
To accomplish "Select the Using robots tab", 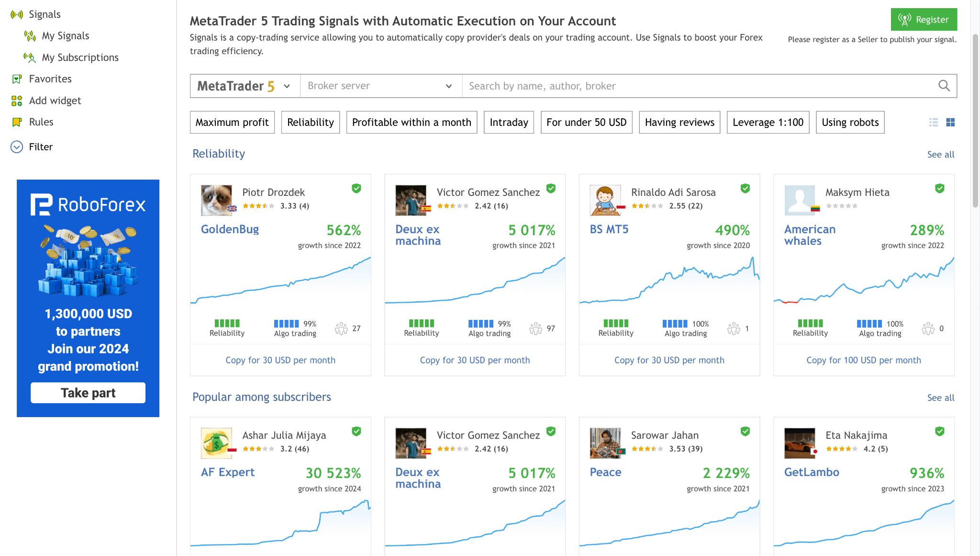I will pyautogui.click(x=850, y=122).
